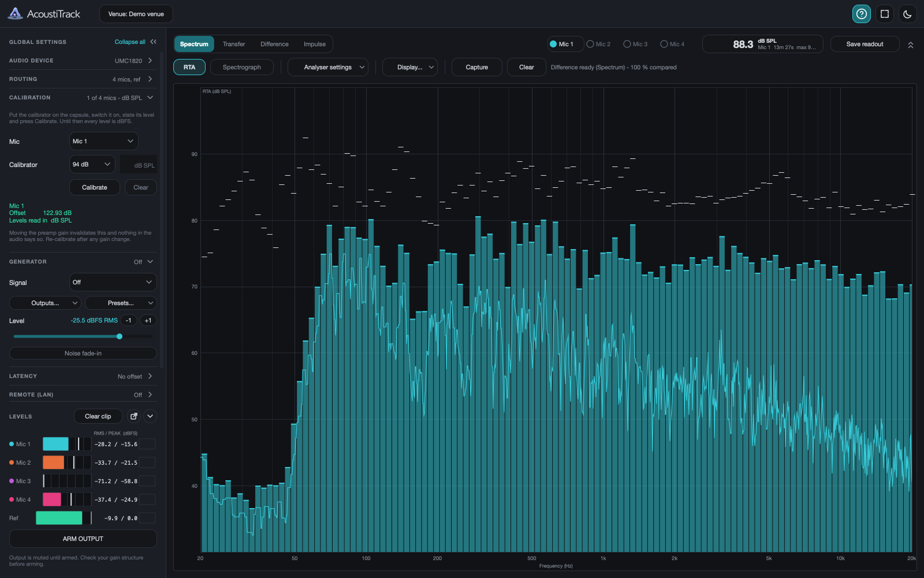This screenshot has height=578, width=924.
Task: Click the Calibrate button
Action: click(95, 187)
